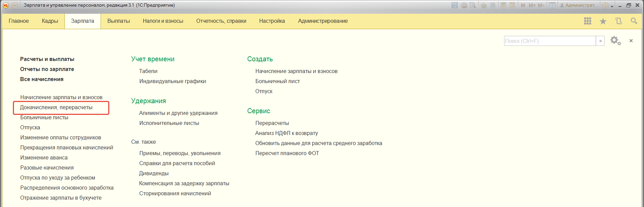This screenshot has height=207, width=644.
Task: Switch to Выплаты section
Action: pyautogui.click(x=119, y=21)
